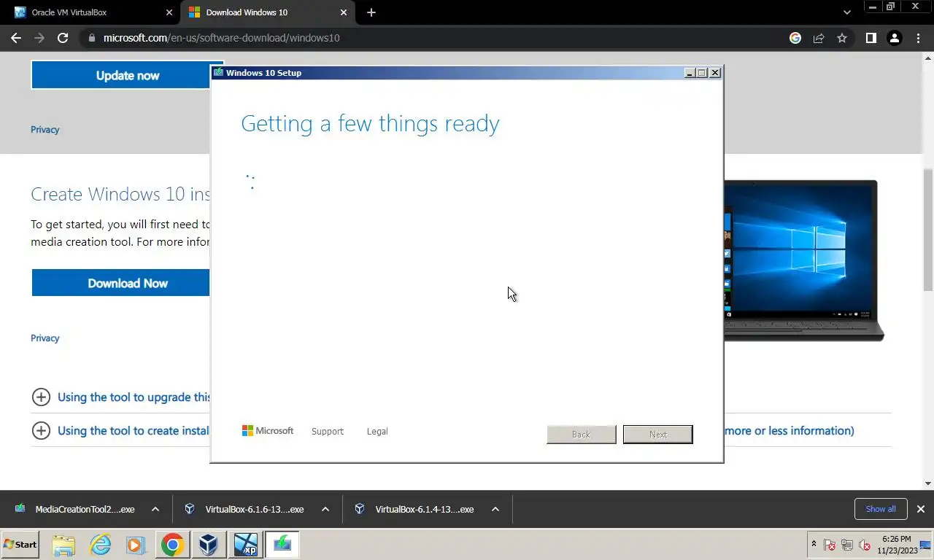The image size is (934, 560).
Task: Close the Download Windows 10 tab
Action: 343,12
